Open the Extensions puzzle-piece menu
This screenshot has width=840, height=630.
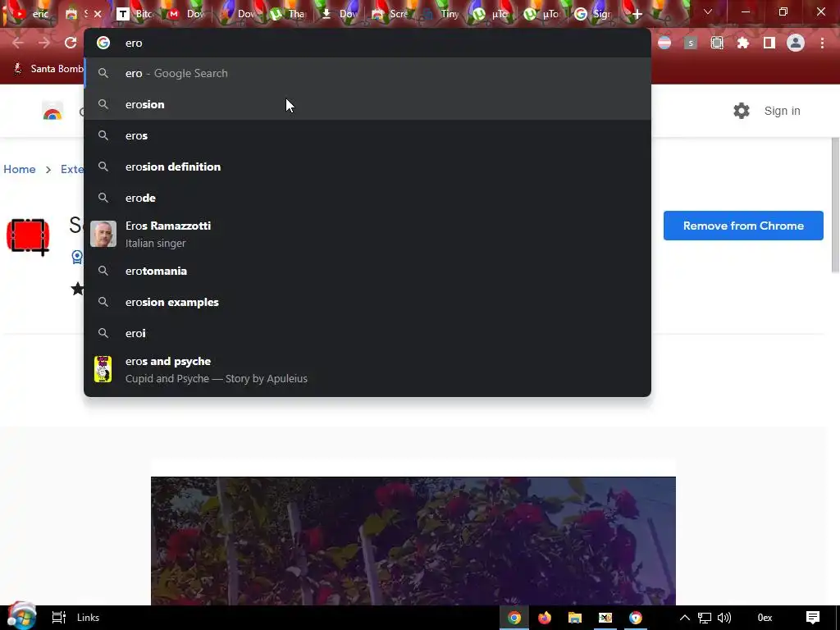tap(743, 43)
